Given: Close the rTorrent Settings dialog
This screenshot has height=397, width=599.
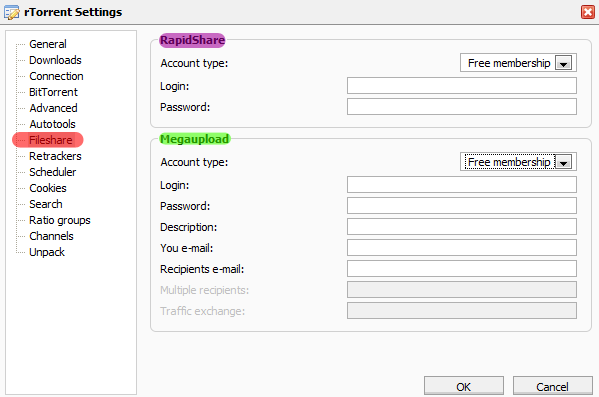Looking at the screenshot, I should coord(588,12).
